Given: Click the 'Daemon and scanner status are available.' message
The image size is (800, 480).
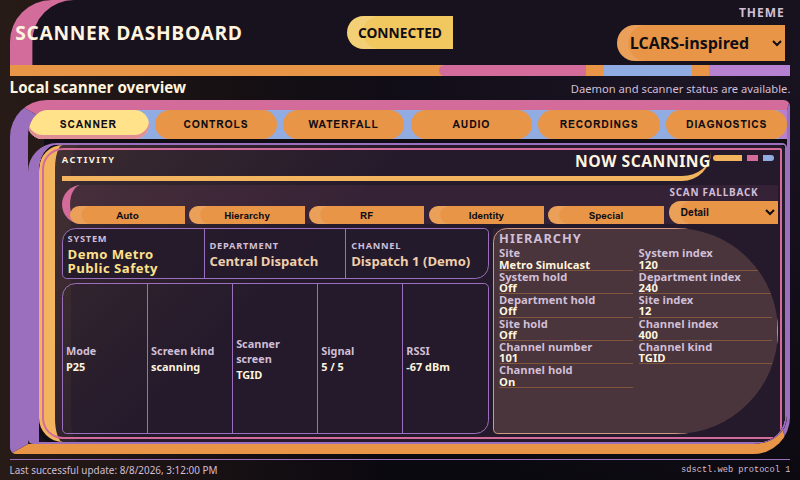Looking at the screenshot, I should (680, 89).
